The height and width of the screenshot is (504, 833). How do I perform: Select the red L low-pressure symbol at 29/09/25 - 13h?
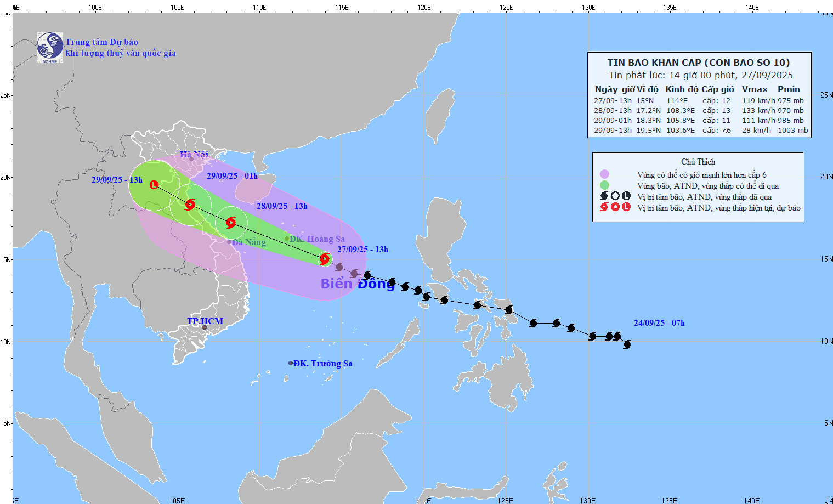tap(154, 185)
